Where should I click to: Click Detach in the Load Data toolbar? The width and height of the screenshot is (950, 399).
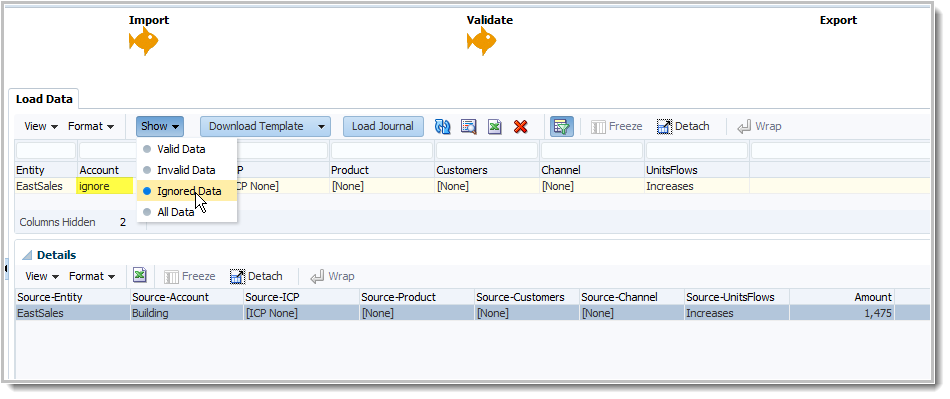(683, 127)
